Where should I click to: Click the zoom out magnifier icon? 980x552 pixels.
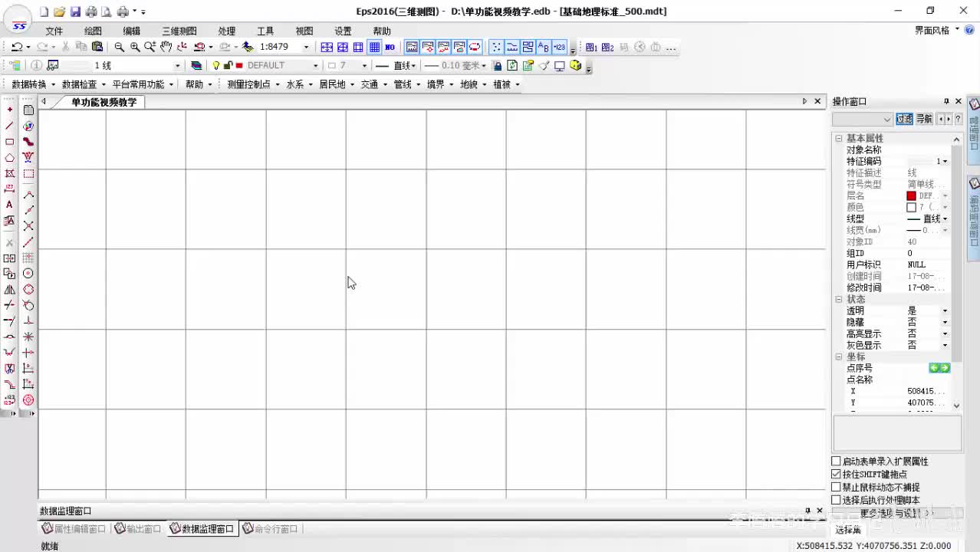pos(119,47)
